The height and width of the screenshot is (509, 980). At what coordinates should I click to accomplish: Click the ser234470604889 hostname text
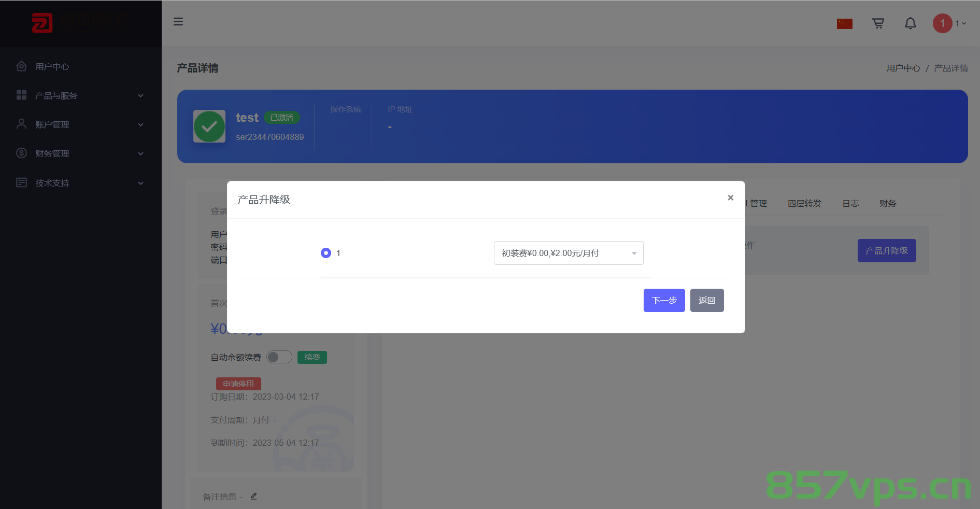pos(270,137)
